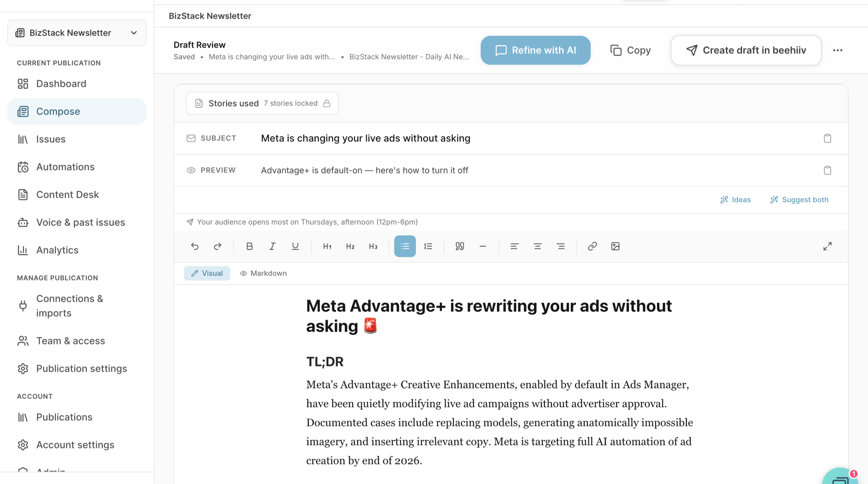Open Automations in the sidebar
This screenshot has width=868, height=484.
(77, 167)
